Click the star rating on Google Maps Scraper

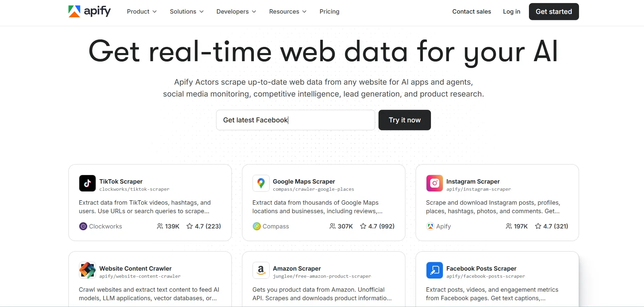(x=377, y=226)
